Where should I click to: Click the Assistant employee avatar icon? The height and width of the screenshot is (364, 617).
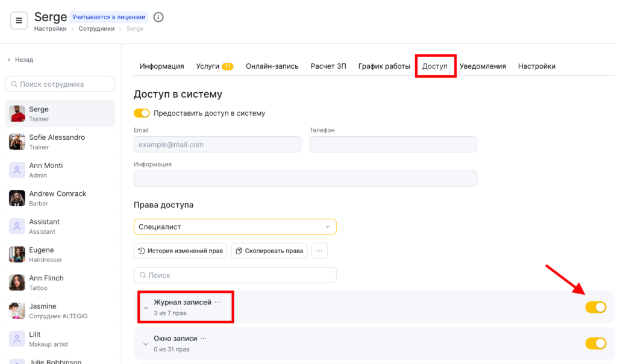click(17, 226)
